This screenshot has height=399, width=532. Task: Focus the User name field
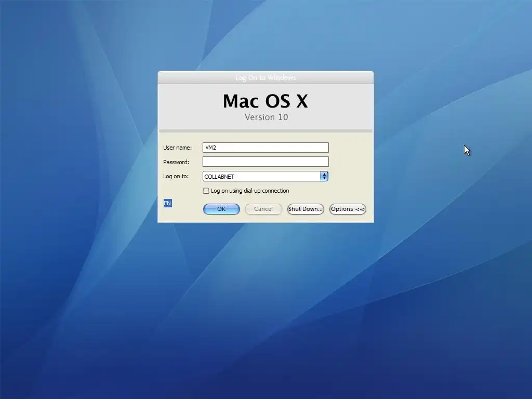click(265, 148)
